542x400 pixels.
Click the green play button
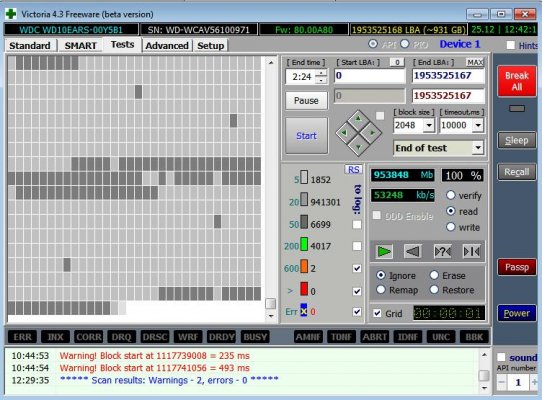[x=384, y=251]
